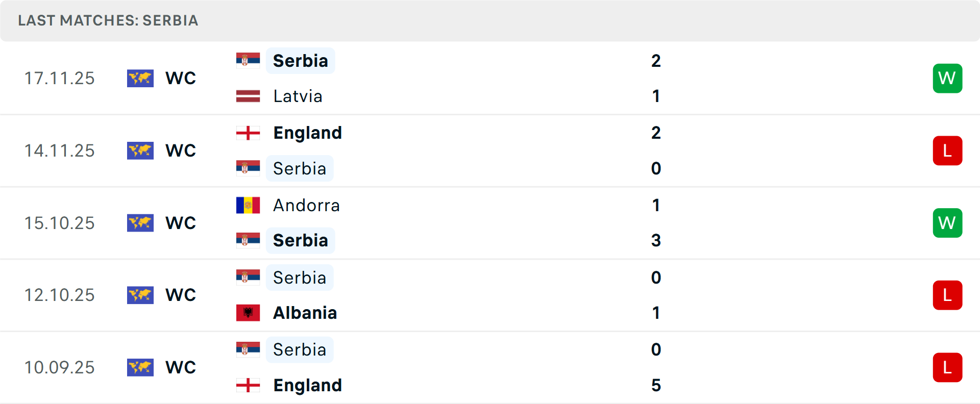Click the 14.11.25 match date

pos(60,150)
